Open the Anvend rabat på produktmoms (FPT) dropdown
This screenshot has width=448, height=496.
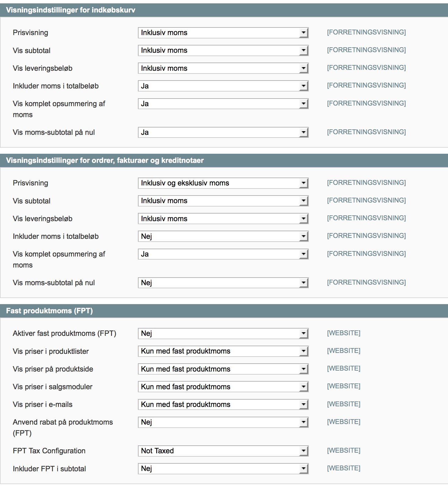(x=223, y=422)
